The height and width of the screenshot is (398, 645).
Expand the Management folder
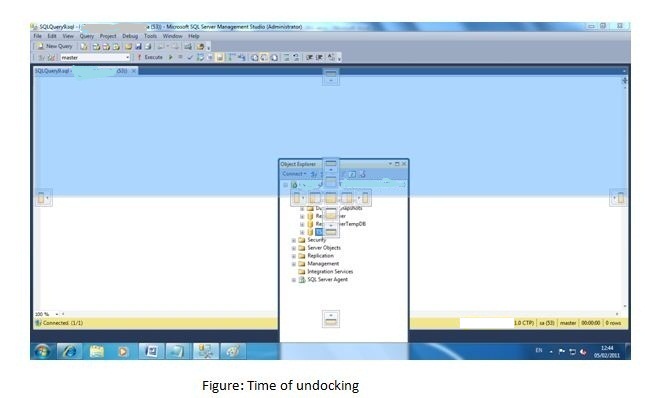(x=294, y=264)
